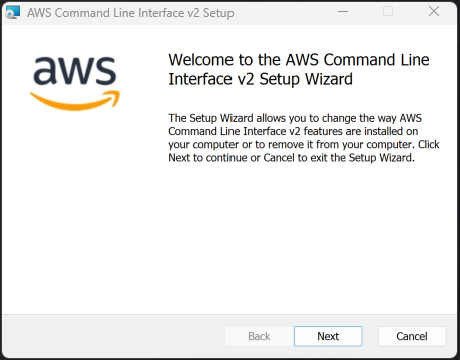The height and width of the screenshot is (360, 460).
Task: Cancel the AWS CLI setup wizard
Action: pos(412,336)
